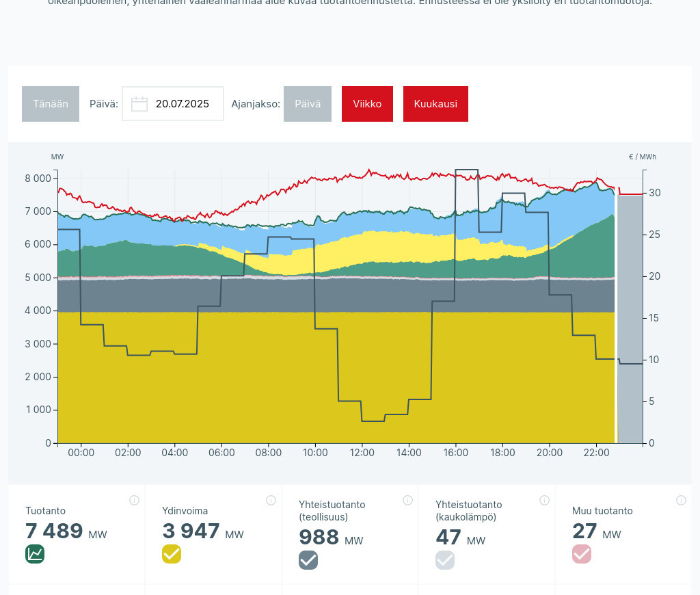Click the date field showing 20.07.2025
This screenshot has width=700, height=595.
(x=182, y=104)
